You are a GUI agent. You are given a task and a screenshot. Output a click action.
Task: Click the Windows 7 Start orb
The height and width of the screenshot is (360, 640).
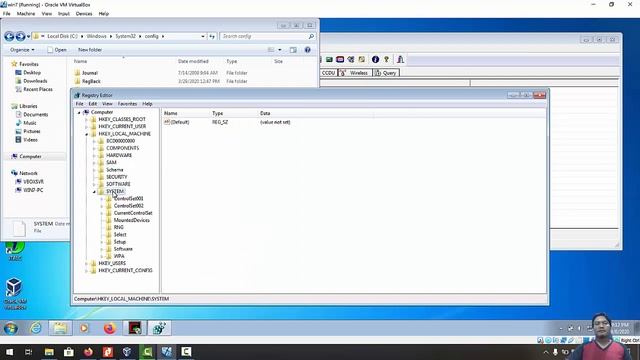(x=11, y=329)
